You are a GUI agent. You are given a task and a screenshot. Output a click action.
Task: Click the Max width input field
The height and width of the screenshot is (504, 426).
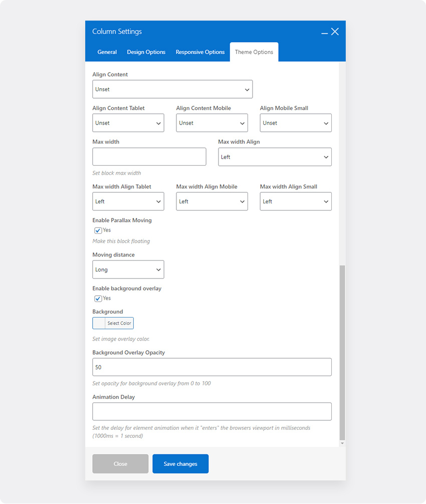149,157
